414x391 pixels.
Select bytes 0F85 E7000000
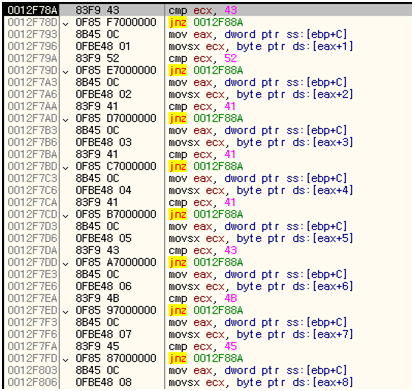click(116, 70)
